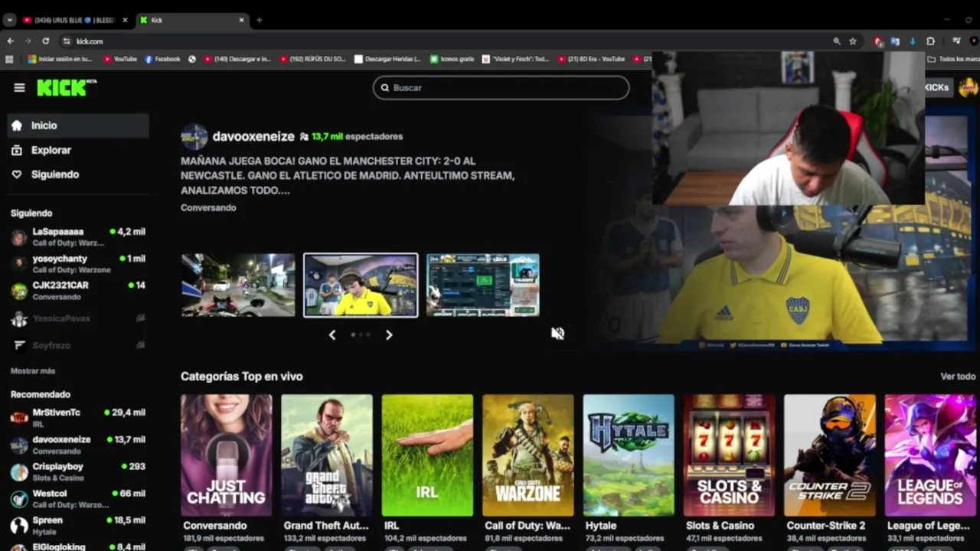Image resolution: width=980 pixels, height=551 pixels.
Task: Open the CJK2321CAR followed channel
Action: tap(78, 290)
